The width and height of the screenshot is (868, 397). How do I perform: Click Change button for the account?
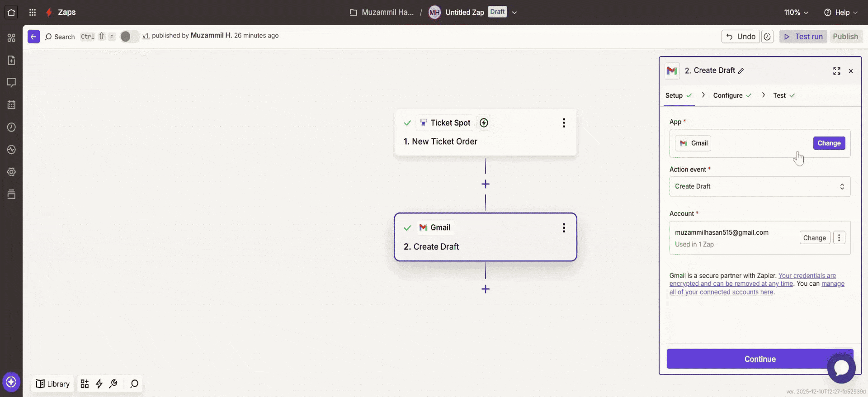tap(815, 238)
